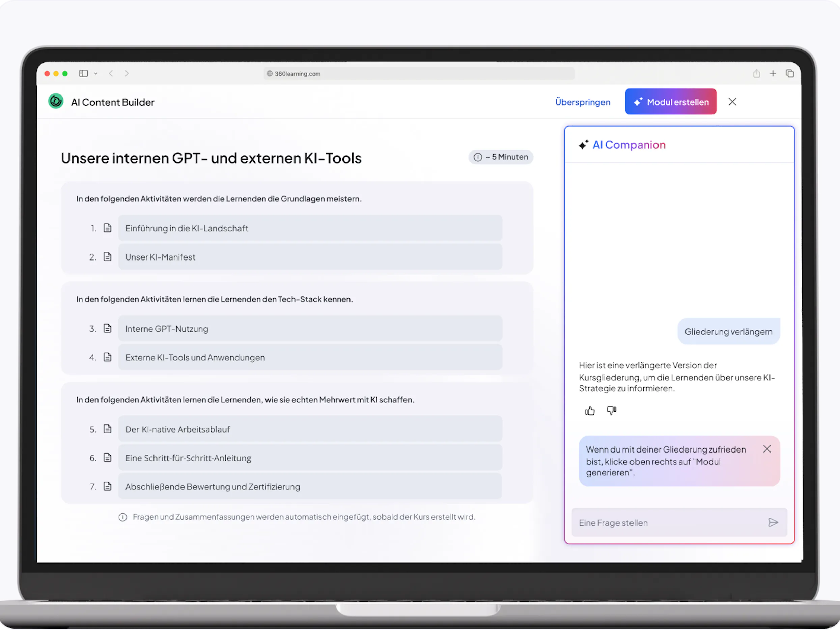Expand the sidebar dropdown chevron
The height and width of the screenshot is (630, 840).
coord(96,74)
